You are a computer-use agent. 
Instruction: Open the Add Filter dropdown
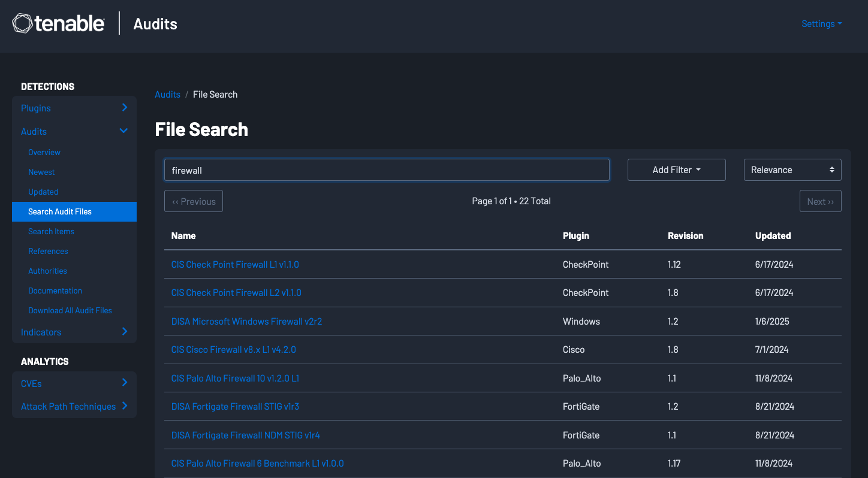tap(676, 170)
